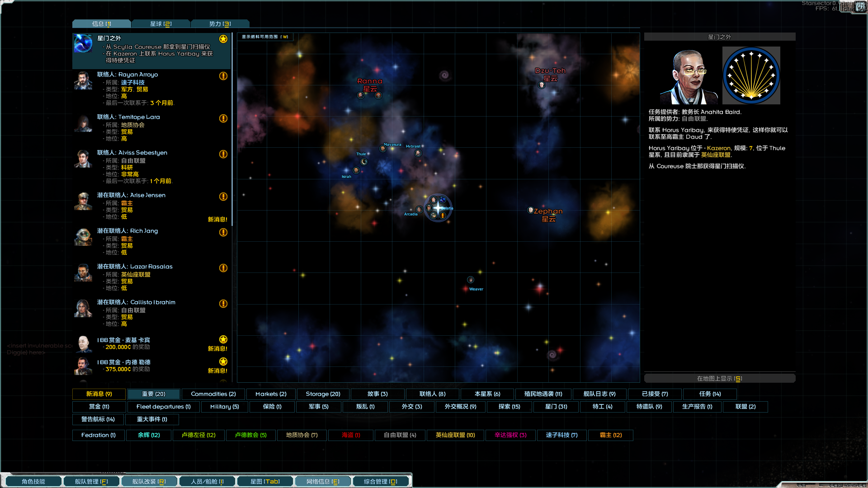Screen dimensions: 868x488
Task: Click Dzu-Teh nebula system marker
Action: [542, 85]
